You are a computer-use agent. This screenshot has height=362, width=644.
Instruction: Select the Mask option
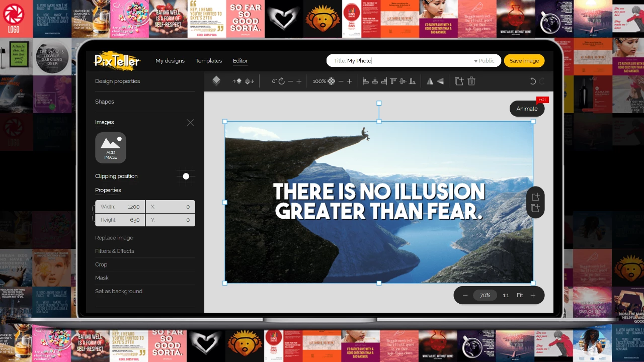tap(102, 278)
